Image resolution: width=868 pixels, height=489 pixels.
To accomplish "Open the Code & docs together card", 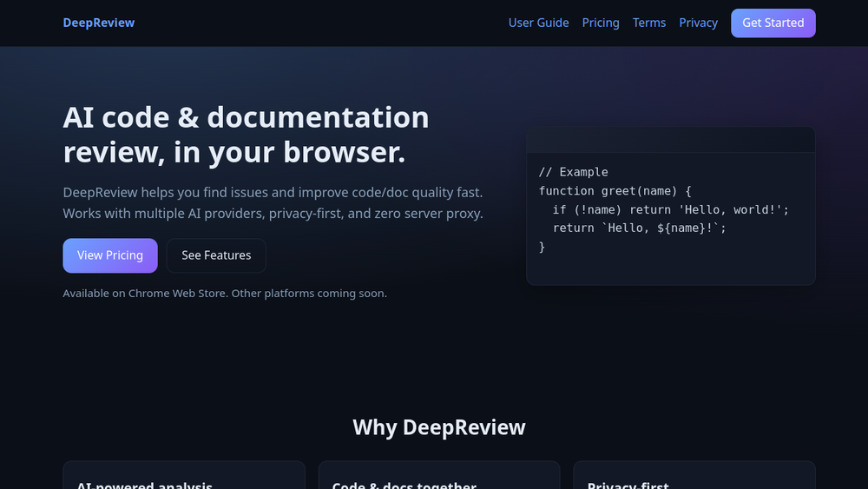I will pos(439,475).
